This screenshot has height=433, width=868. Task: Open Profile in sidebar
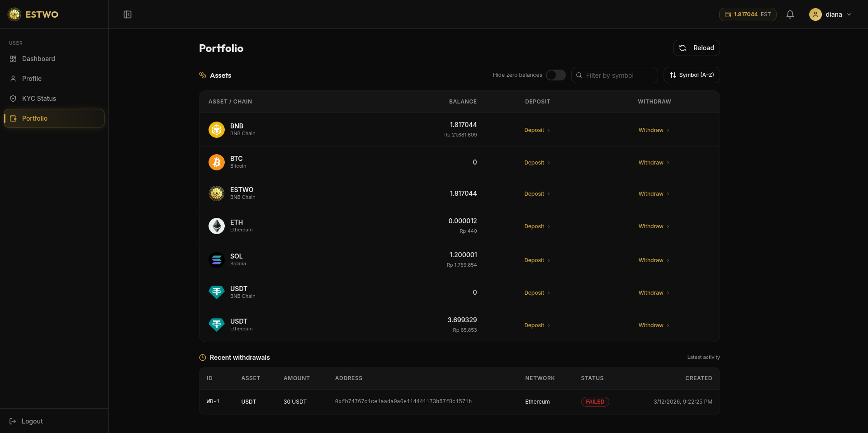click(x=54, y=79)
